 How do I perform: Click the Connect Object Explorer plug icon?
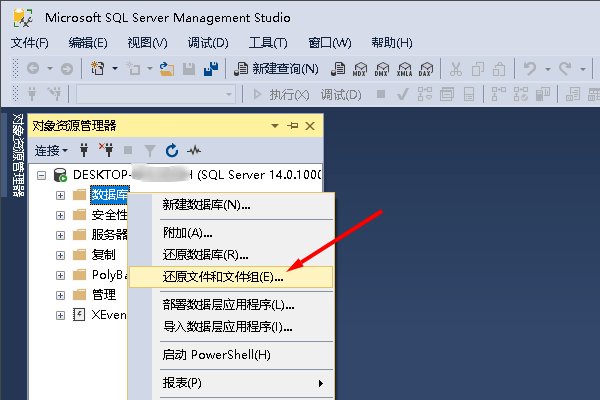[84, 150]
